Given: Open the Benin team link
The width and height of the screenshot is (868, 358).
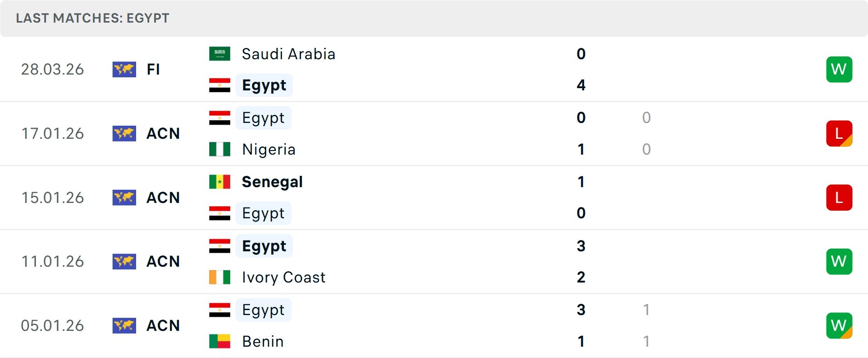Looking at the screenshot, I should (x=263, y=341).
